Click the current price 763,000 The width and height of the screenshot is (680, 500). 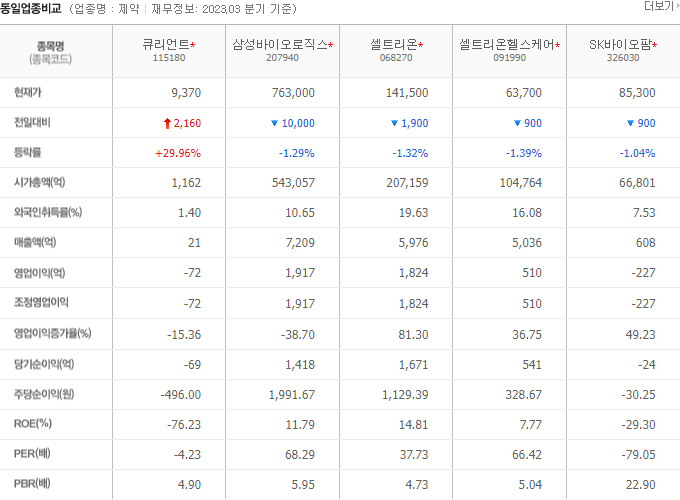(x=293, y=93)
